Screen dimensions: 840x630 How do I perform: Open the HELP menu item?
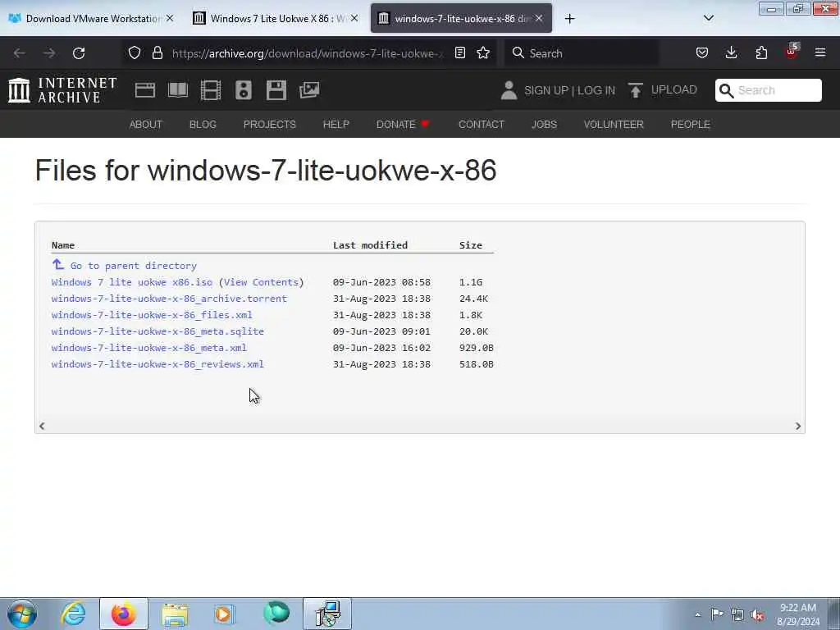336,125
